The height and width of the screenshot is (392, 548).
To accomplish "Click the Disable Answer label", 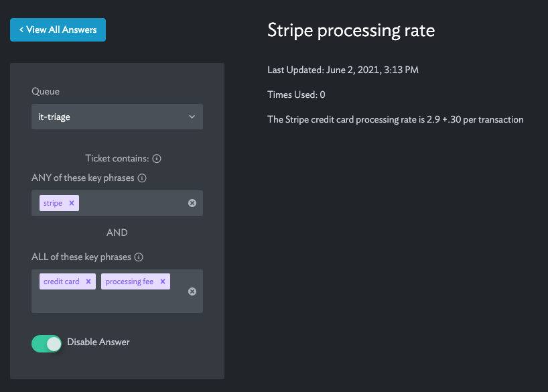I will click(98, 342).
